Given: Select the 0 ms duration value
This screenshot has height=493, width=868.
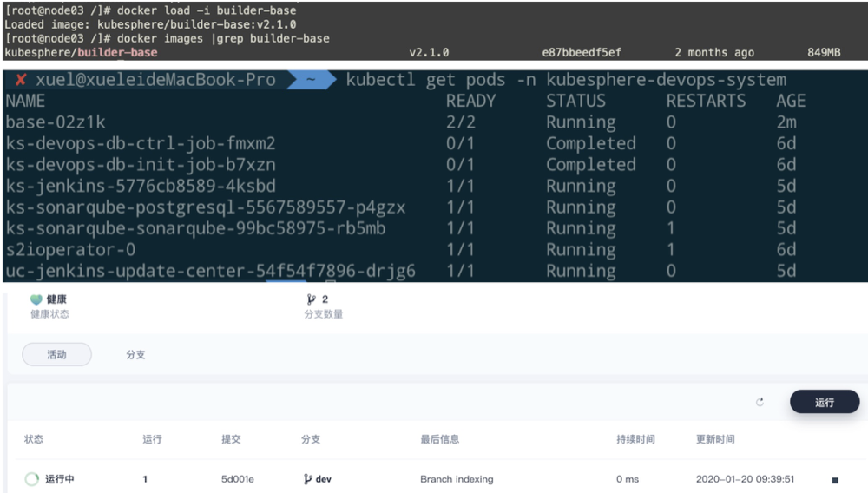Looking at the screenshot, I should tap(628, 479).
